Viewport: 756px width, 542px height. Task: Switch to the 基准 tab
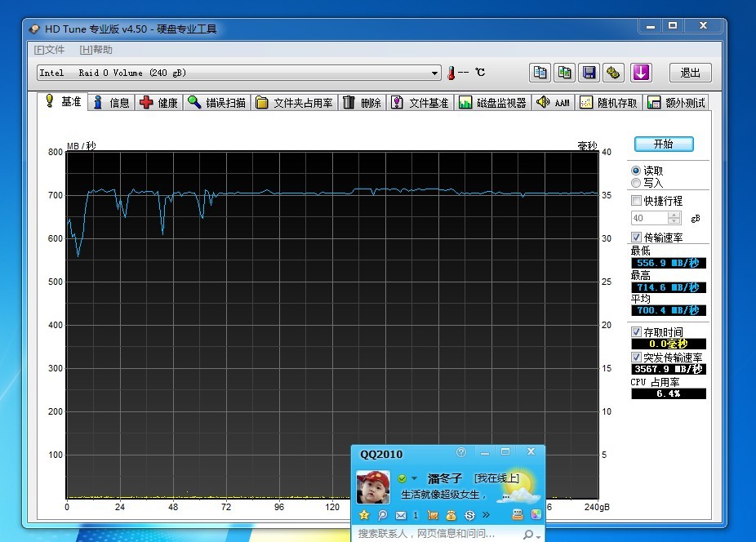63,101
